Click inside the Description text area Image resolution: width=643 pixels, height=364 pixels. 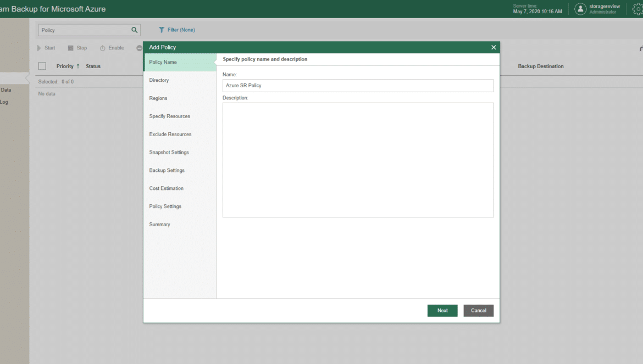[358, 160]
